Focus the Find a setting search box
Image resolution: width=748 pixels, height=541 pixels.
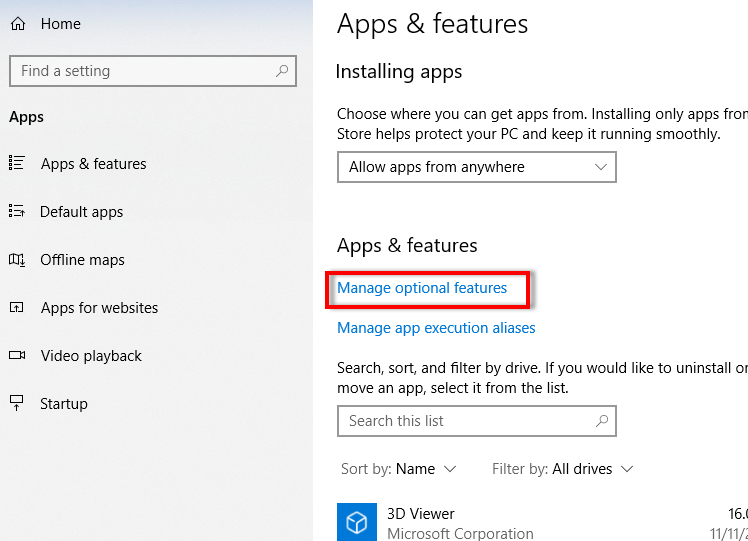pyautogui.click(x=140, y=71)
